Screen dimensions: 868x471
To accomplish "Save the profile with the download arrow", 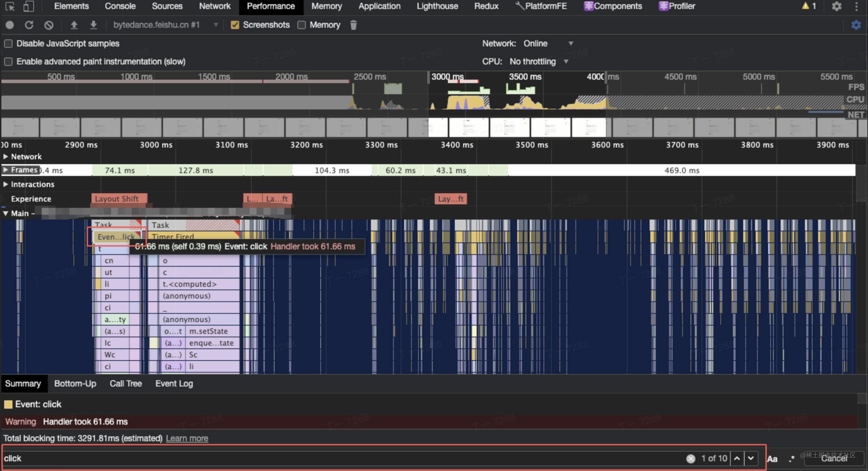I will (93, 25).
